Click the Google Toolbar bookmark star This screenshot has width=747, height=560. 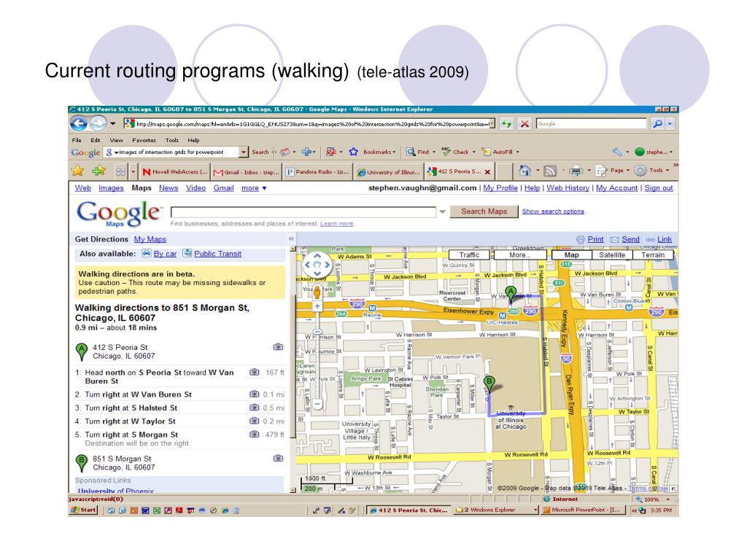click(354, 152)
